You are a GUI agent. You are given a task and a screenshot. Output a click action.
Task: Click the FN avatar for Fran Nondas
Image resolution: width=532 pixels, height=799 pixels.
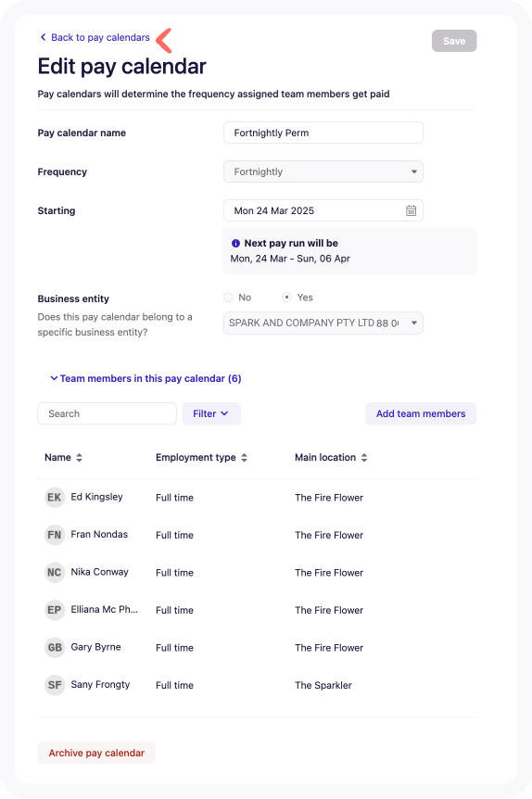pos(55,535)
